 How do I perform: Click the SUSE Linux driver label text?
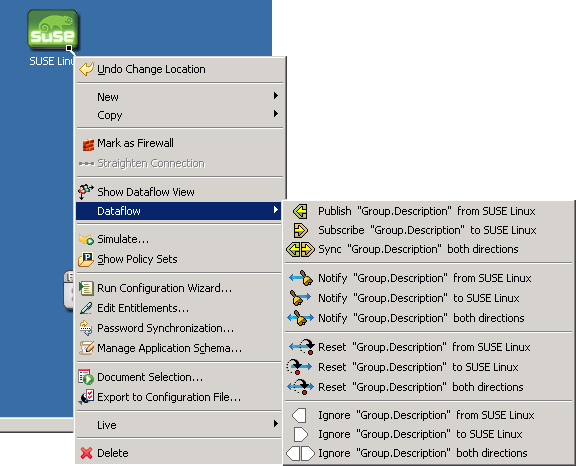(x=52, y=61)
